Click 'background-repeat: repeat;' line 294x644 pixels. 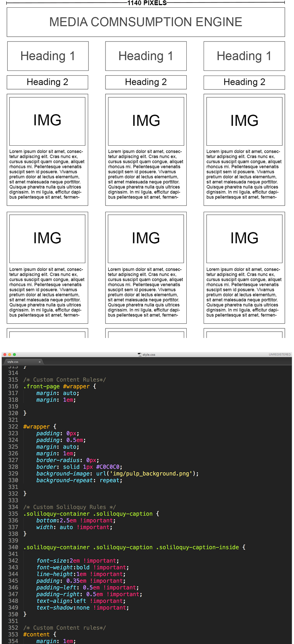(x=79, y=480)
